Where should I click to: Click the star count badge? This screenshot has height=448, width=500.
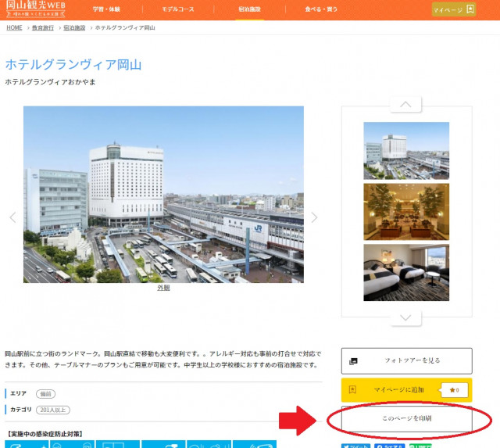pos(454,390)
